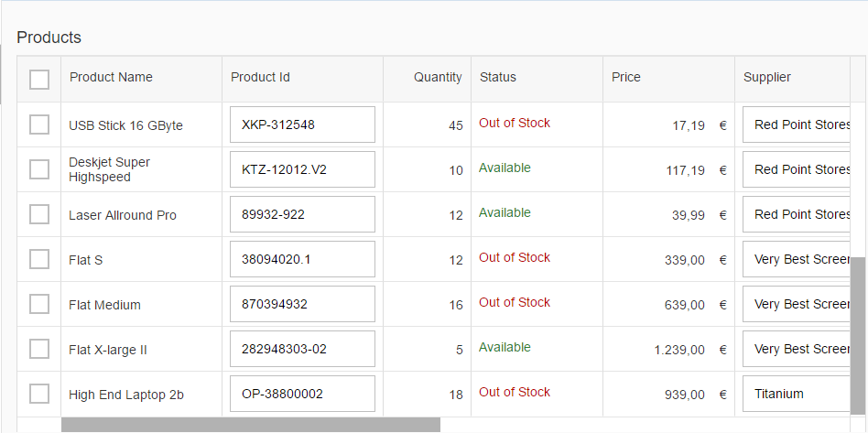Tick the select-all header checkbox
The image size is (868, 433).
click(x=39, y=80)
